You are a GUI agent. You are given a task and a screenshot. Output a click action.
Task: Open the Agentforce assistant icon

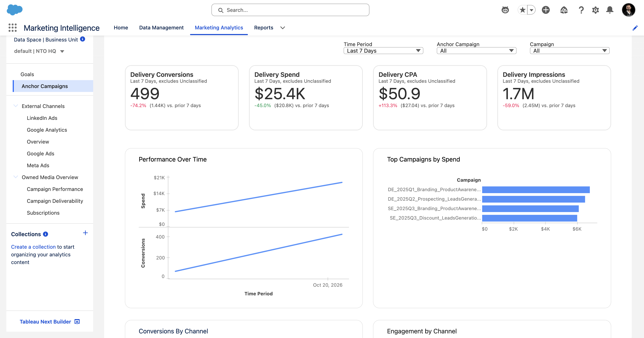click(505, 10)
